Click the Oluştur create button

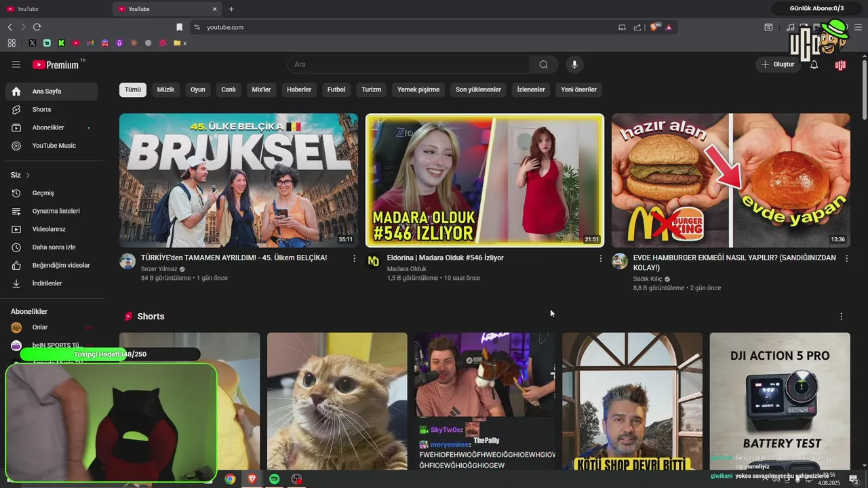click(x=778, y=64)
